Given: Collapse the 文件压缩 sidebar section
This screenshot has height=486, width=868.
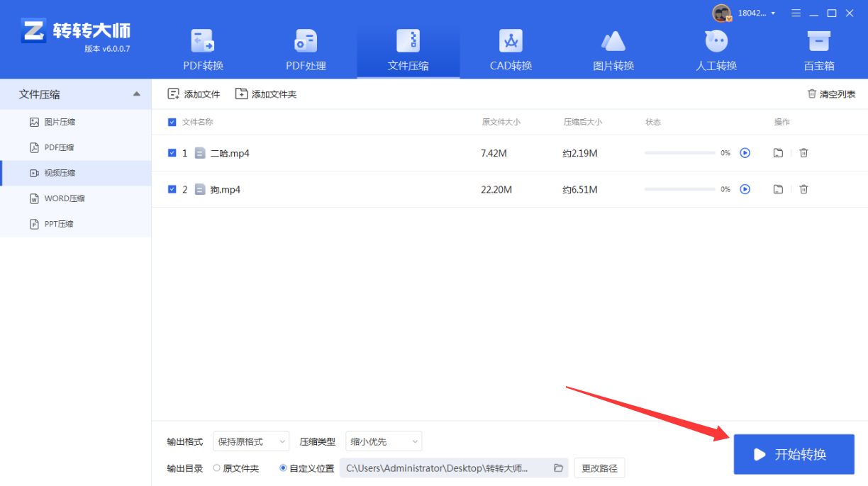Looking at the screenshot, I should click(136, 94).
